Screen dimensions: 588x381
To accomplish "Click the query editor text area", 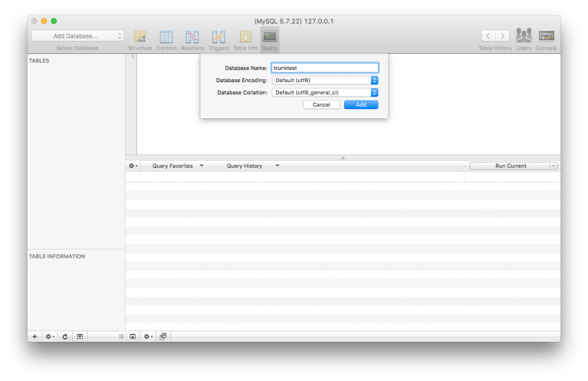I will click(x=349, y=104).
